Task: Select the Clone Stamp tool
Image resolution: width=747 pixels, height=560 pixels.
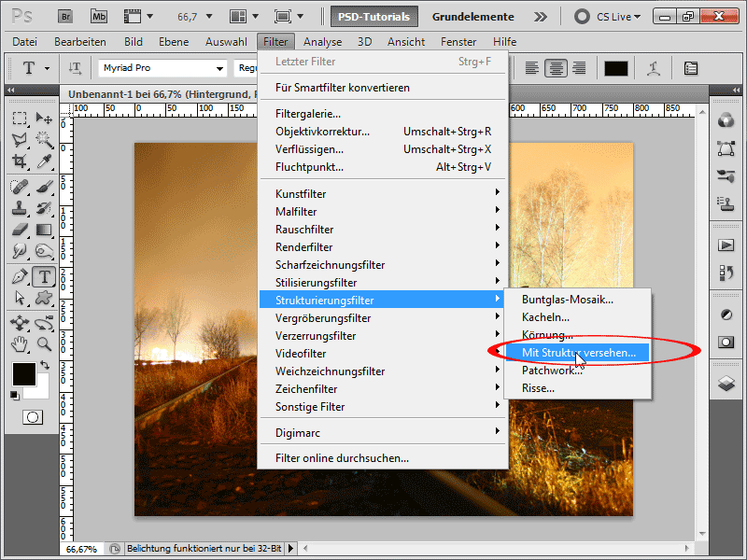Action: 20,208
